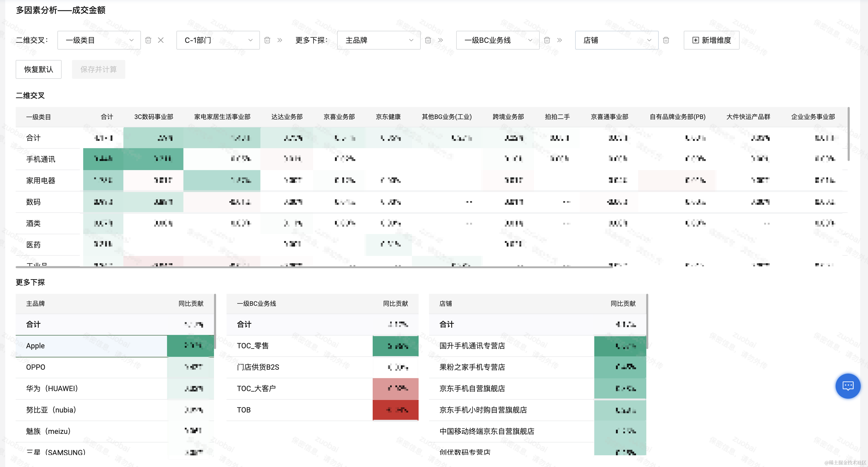Delete the 店铺 dimension with trash icon
The image size is (868, 467).
(x=666, y=40)
